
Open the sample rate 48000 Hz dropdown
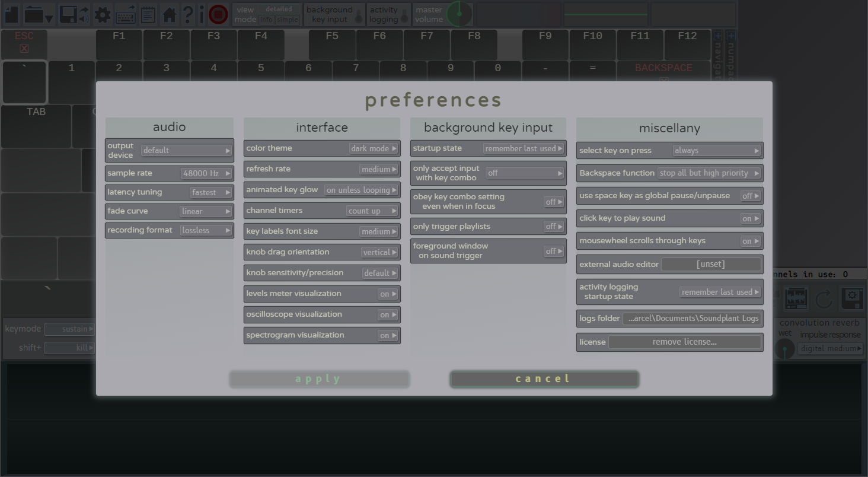206,173
